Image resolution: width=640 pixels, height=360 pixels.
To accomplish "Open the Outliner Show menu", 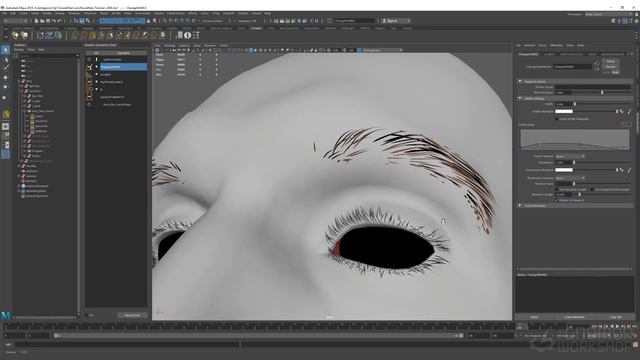I will click(x=31, y=50).
